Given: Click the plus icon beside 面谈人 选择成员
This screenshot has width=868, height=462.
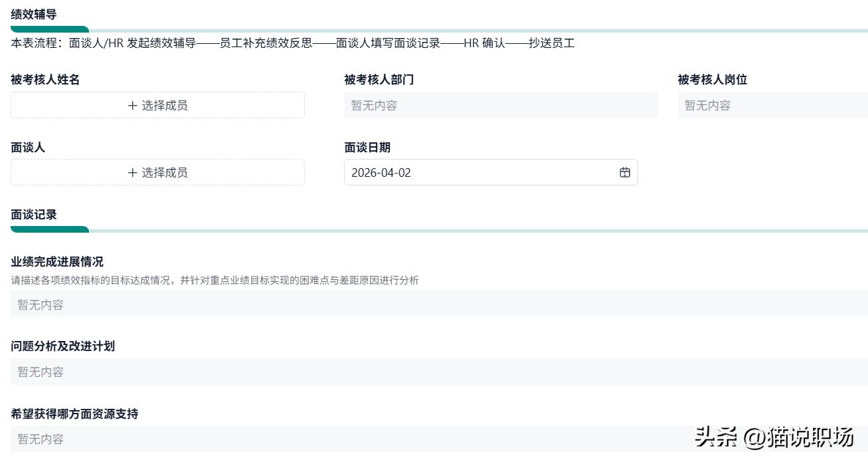Looking at the screenshot, I should [133, 172].
